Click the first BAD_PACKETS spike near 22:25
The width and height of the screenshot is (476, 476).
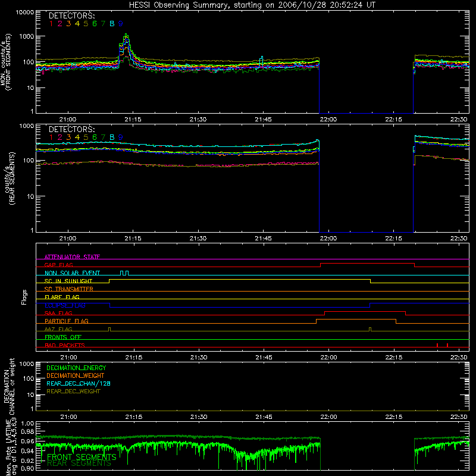pyautogui.click(x=437, y=345)
